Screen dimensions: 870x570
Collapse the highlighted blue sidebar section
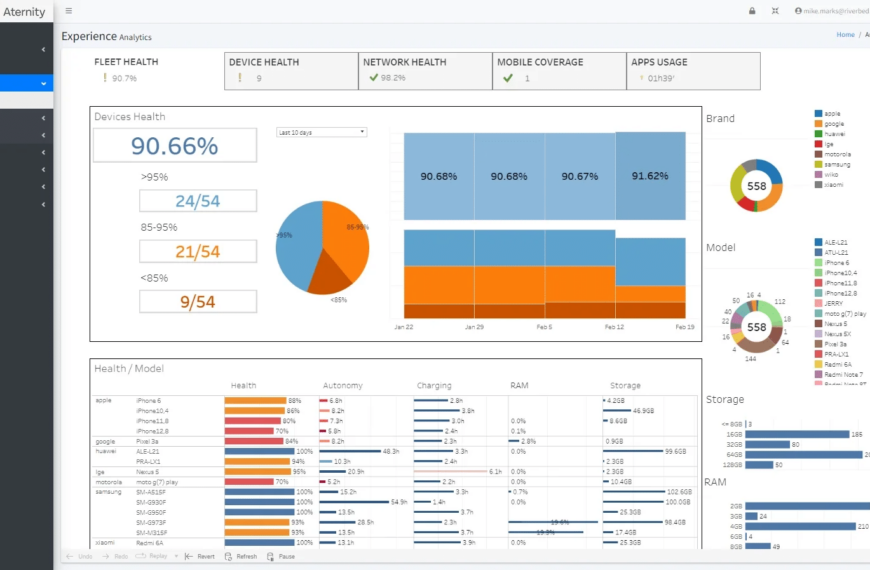coord(43,84)
